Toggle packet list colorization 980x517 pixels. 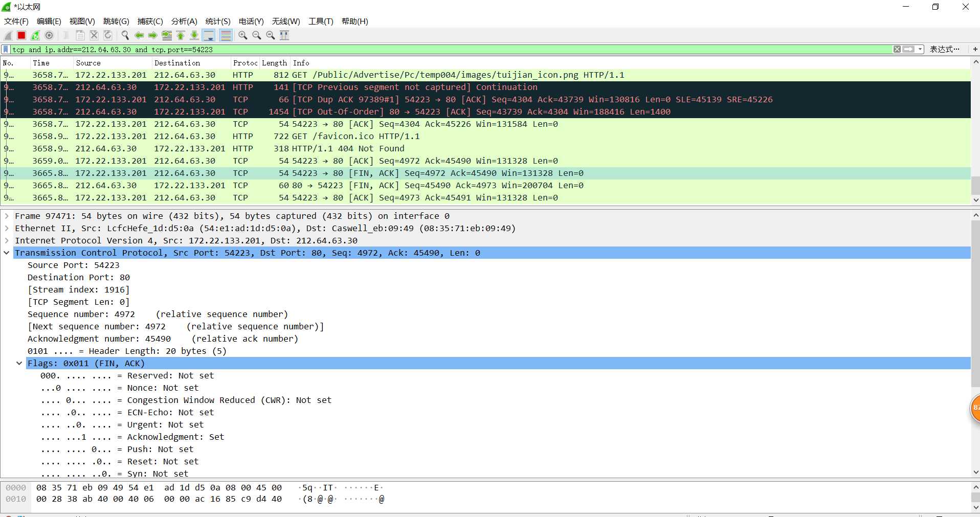click(226, 35)
